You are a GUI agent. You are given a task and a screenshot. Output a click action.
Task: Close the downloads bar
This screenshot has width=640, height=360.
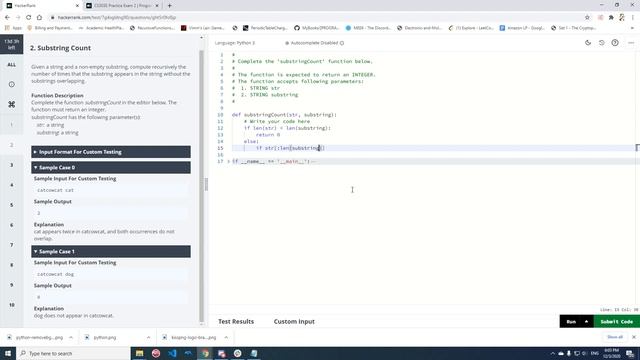click(633, 337)
